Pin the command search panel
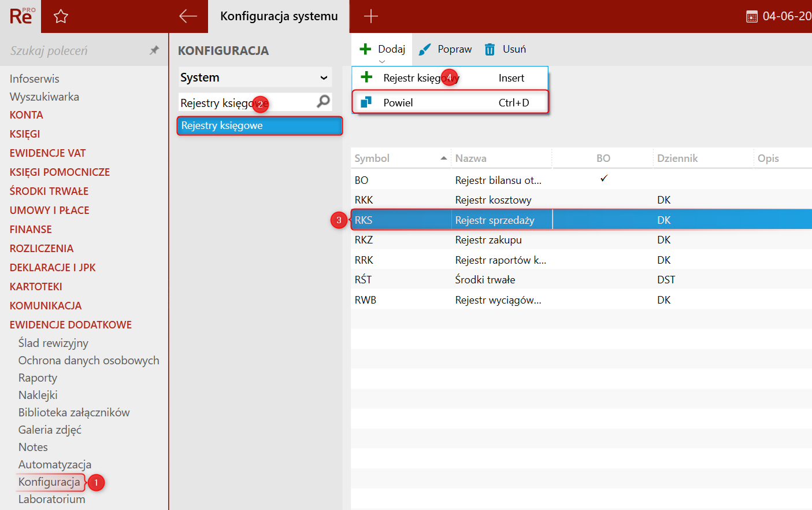Viewport: 812px width, 510px height. coord(154,50)
